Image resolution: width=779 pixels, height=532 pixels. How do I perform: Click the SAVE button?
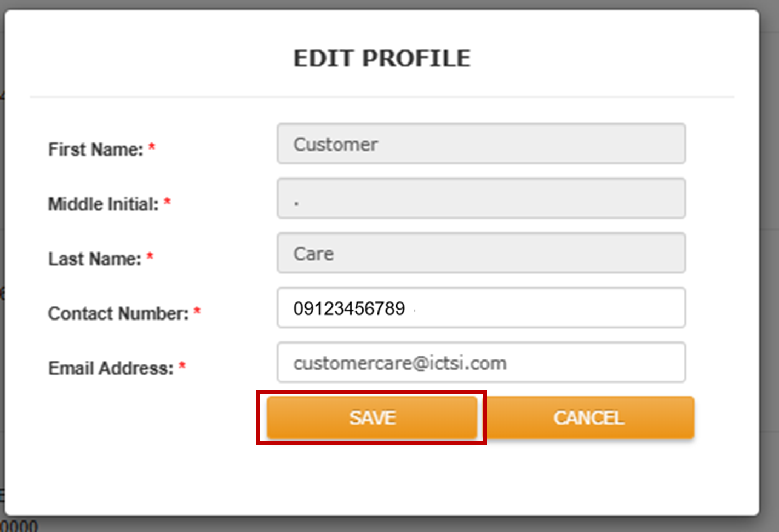point(372,417)
